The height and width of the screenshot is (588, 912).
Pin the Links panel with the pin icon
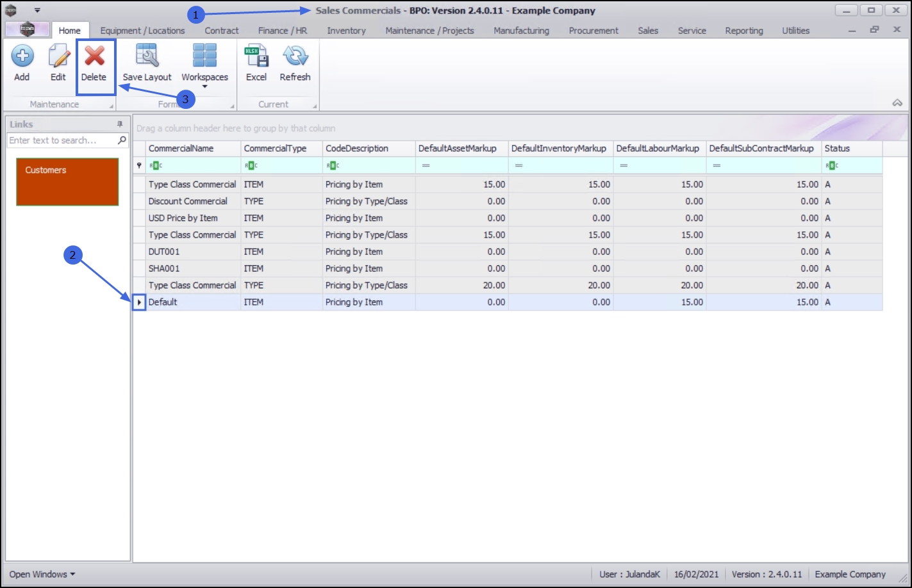click(x=120, y=124)
